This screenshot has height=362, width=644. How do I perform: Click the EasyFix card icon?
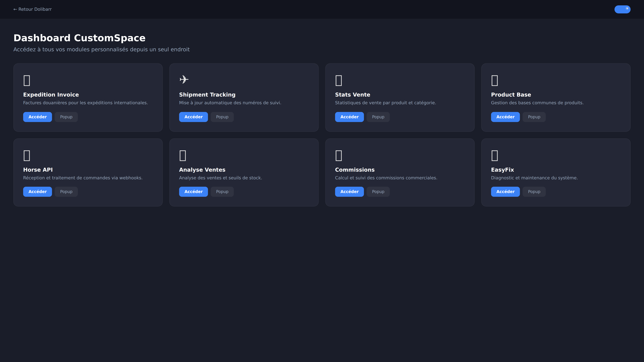point(495,155)
